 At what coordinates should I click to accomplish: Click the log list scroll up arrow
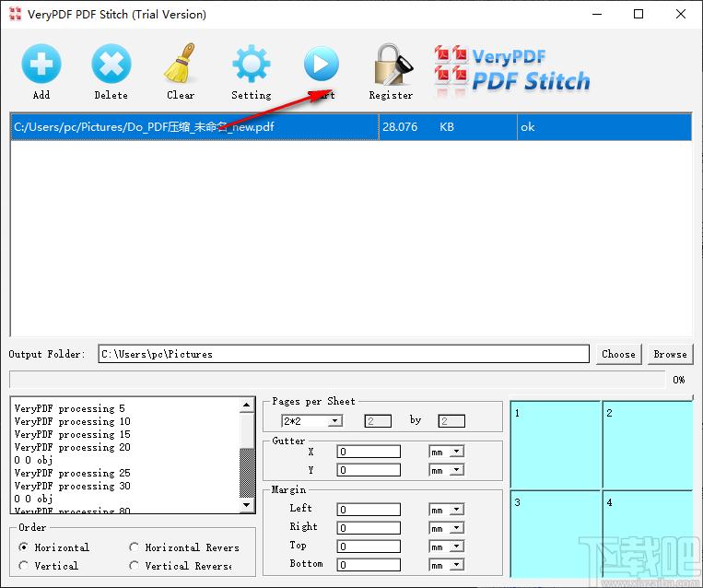click(x=247, y=405)
